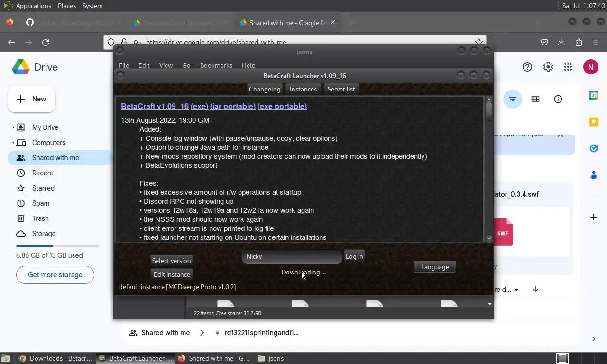Open the Server list tab
This screenshot has height=364, width=607.
coord(341,89)
